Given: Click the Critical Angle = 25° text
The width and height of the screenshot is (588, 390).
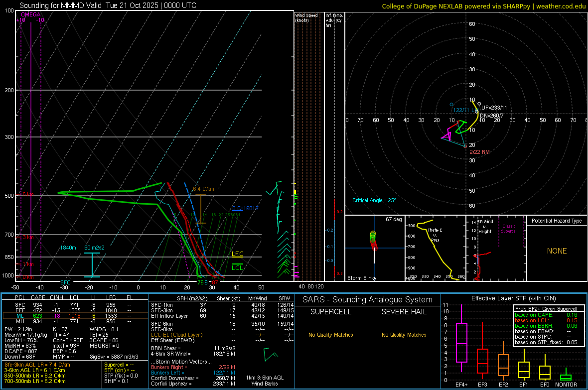Looking at the screenshot, I should point(374,200).
